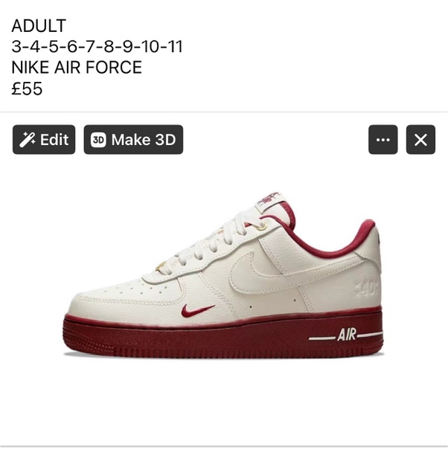Click the 3D badge icon
This screenshot has width=448, height=476.
98,140
